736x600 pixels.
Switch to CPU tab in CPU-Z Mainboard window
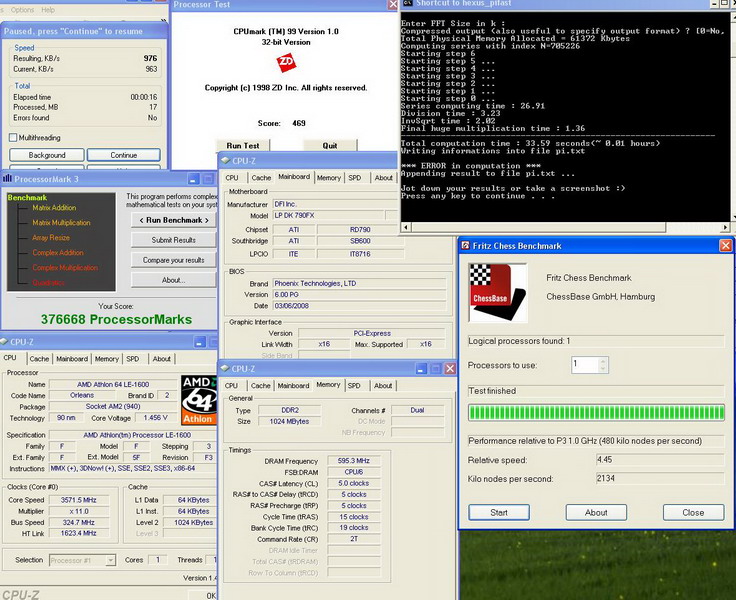tap(232, 178)
